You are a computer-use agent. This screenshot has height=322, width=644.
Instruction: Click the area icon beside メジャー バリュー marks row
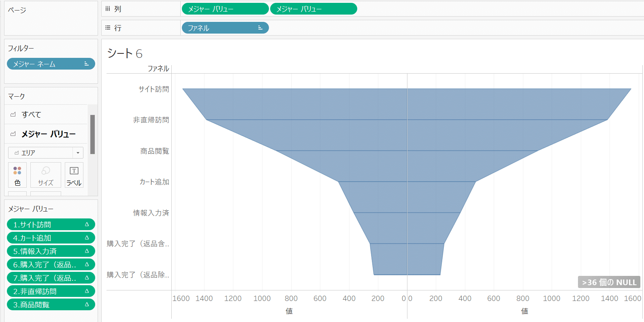pos(13,134)
